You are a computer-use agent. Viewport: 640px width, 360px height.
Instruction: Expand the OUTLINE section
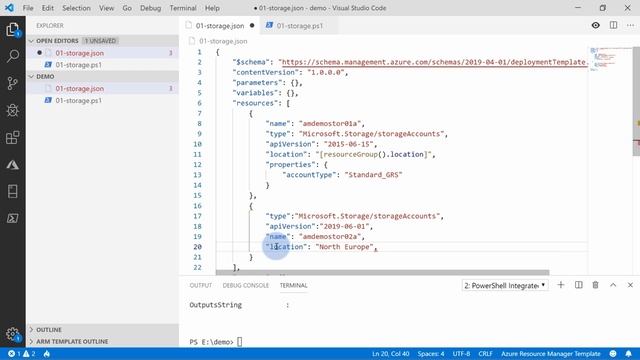pyautogui.click(x=102, y=329)
